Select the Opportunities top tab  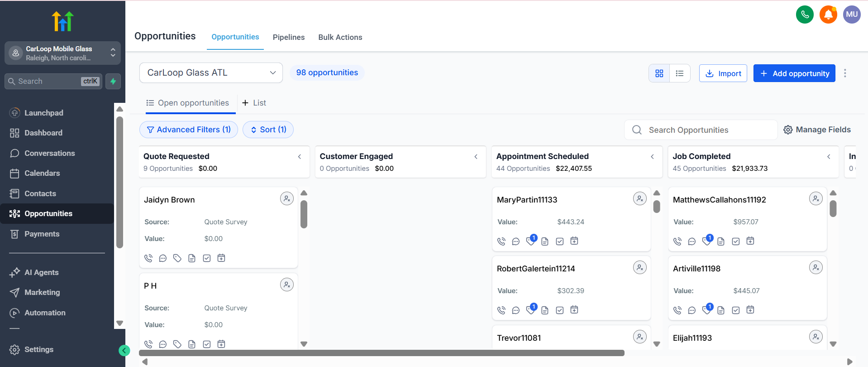click(235, 37)
